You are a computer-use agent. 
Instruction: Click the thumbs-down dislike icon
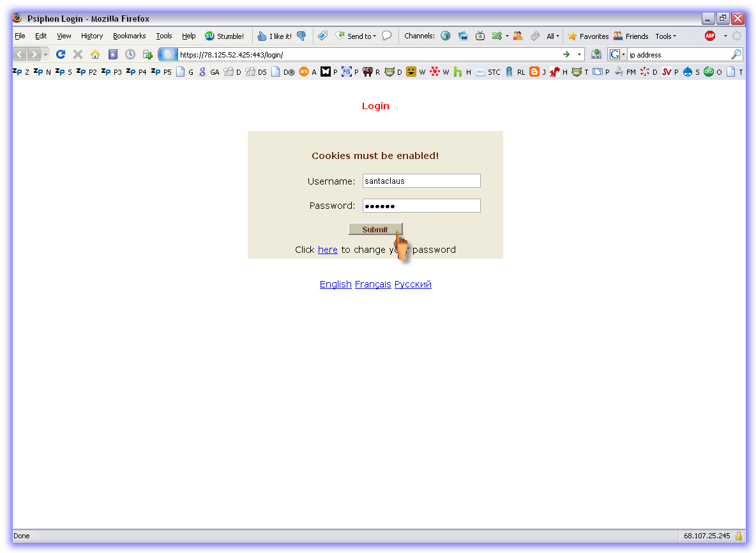pyautogui.click(x=302, y=36)
